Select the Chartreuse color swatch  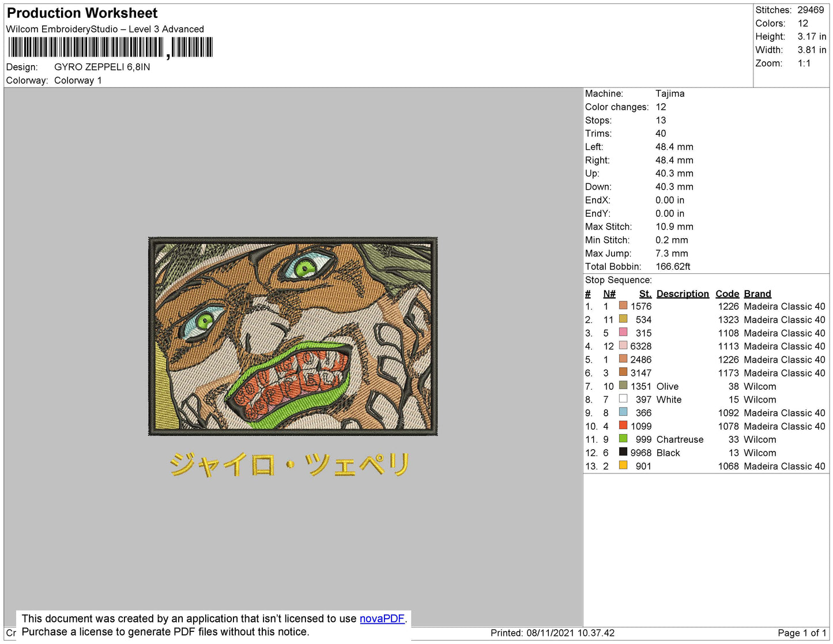tap(623, 438)
